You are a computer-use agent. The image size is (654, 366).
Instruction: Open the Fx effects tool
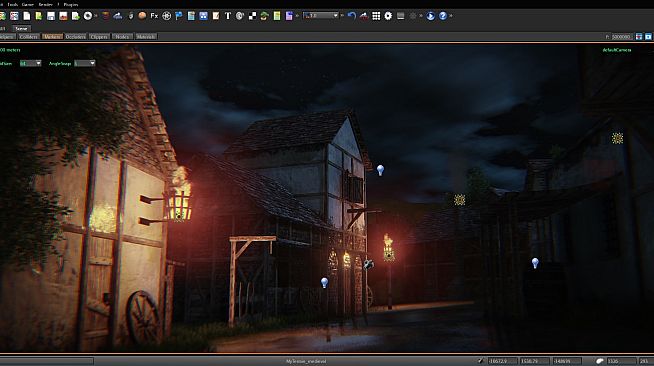point(154,16)
